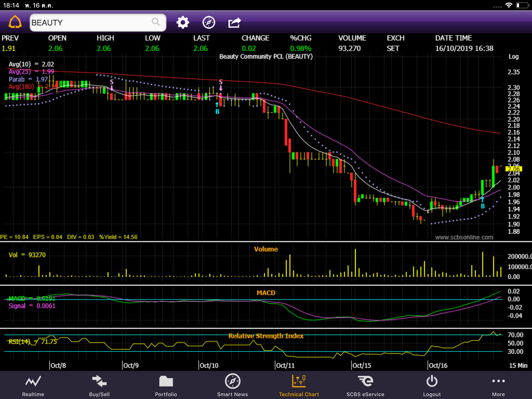The image size is (532, 399).
Task: Click www.scbsonline.com watermark link
Action: click(x=464, y=237)
